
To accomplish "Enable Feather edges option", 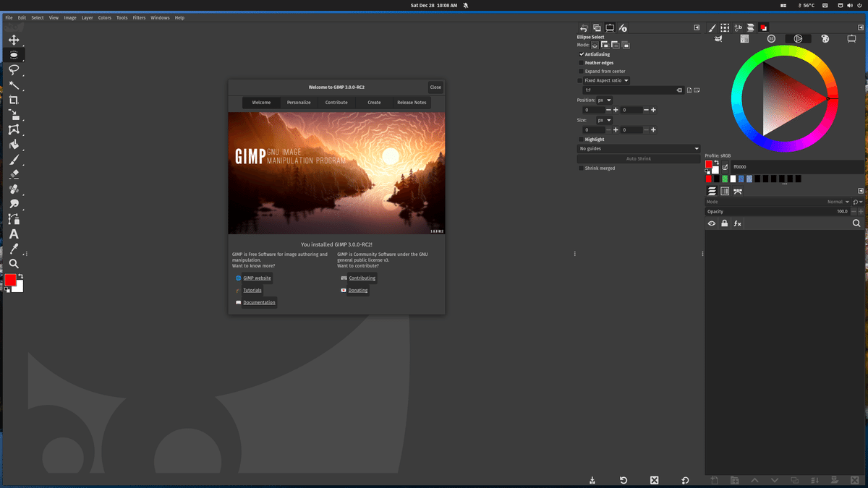I will pos(581,62).
